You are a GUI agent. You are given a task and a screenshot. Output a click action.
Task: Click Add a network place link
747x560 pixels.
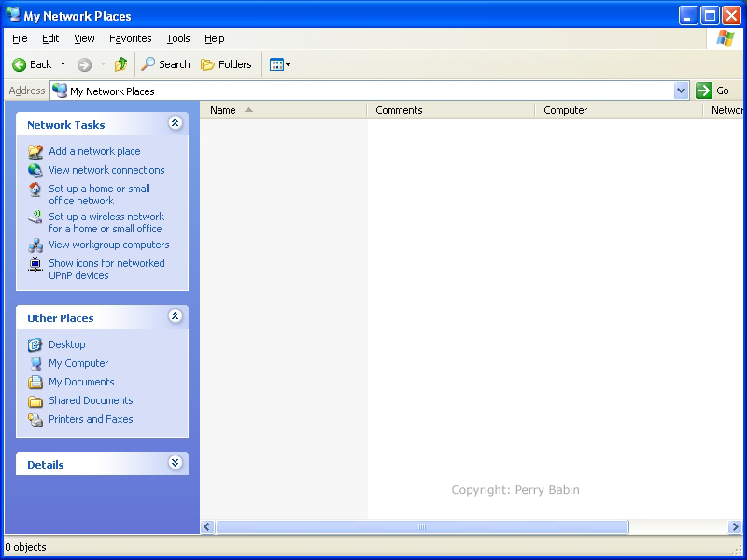click(x=94, y=151)
